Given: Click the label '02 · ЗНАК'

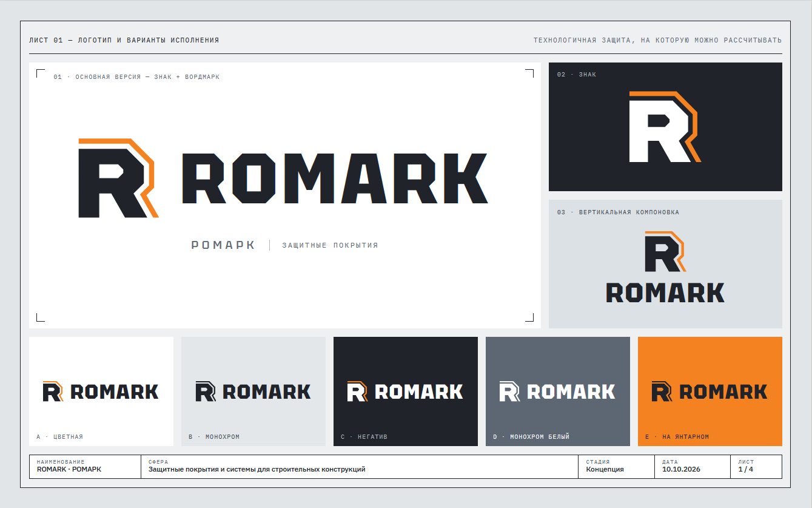Looking at the screenshot, I should pyautogui.click(x=577, y=75).
